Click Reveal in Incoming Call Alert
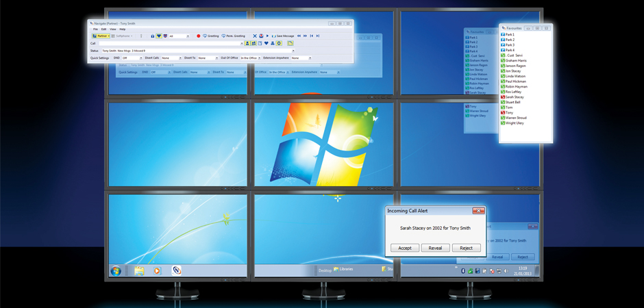Image resolution: width=644 pixels, height=308 pixels. click(x=435, y=248)
